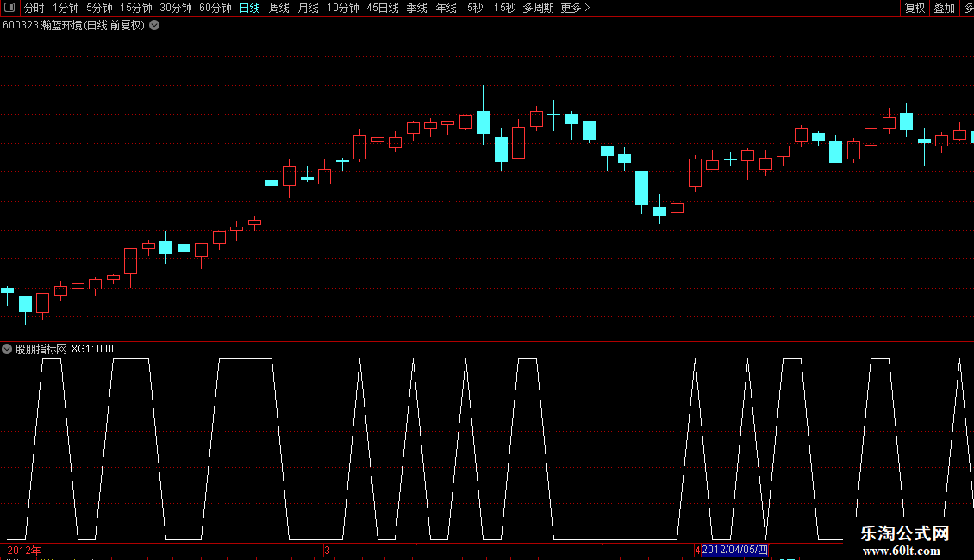Viewport: 974px width, 560px height.
Task: Open the 多周期 multi-period view
Action: (x=538, y=8)
